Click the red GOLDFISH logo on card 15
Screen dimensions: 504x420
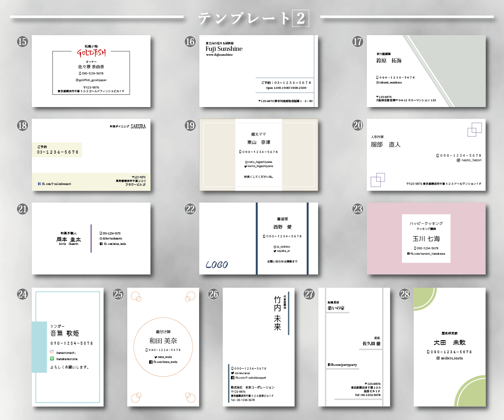91,53
